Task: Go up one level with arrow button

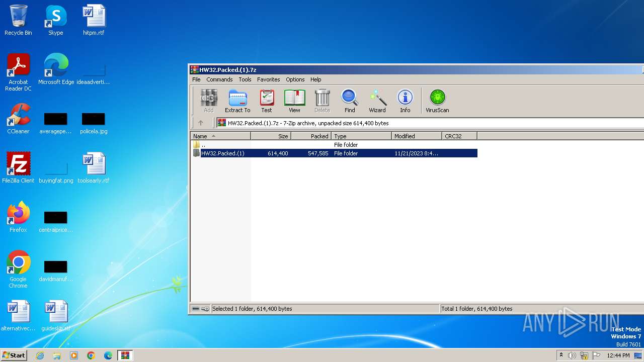Action: tap(200, 123)
